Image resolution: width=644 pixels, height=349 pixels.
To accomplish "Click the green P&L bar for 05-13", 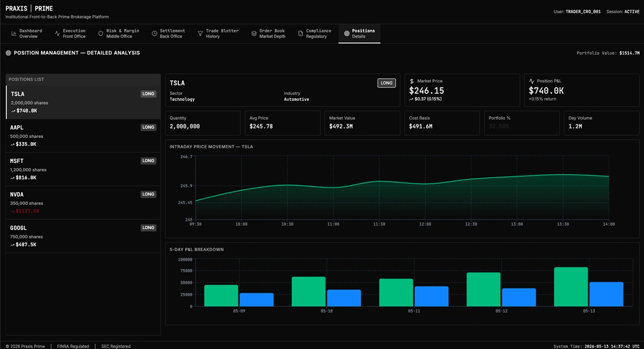I will pyautogui.click(x=571, y=287).
